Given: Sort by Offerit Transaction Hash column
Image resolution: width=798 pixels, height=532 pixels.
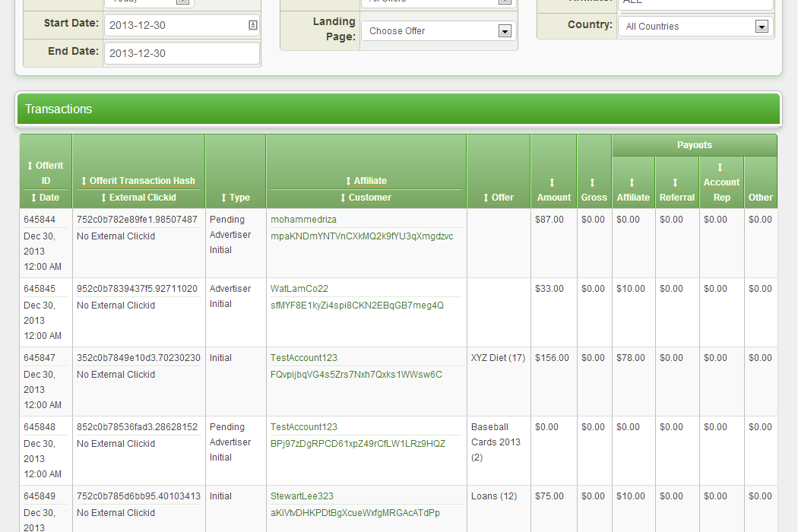Looking at the screenshot, I should 138,181.
